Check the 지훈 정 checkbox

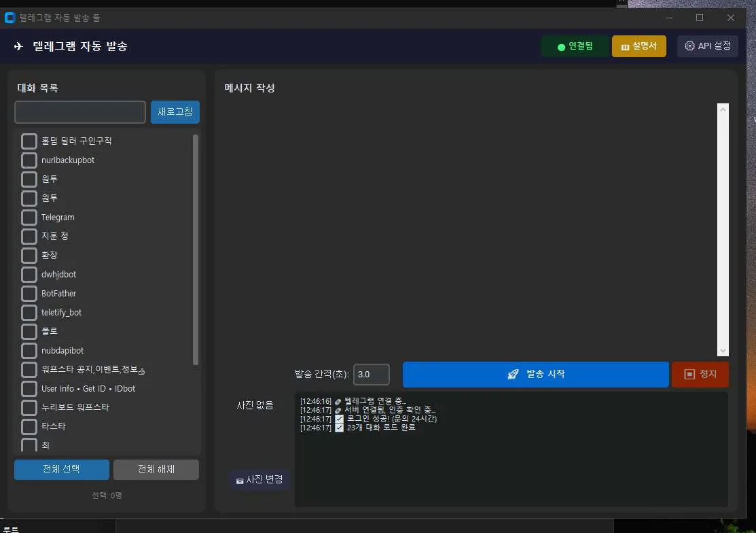click(29, 237)
